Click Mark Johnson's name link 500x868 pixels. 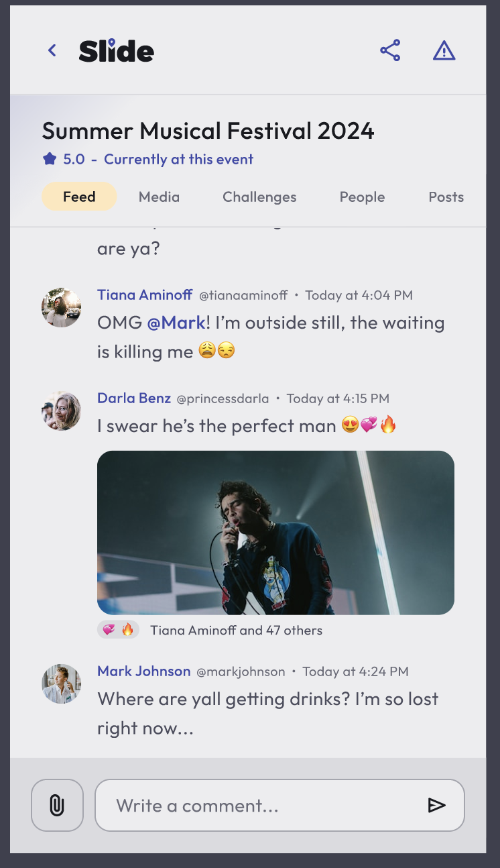(143, 671)
